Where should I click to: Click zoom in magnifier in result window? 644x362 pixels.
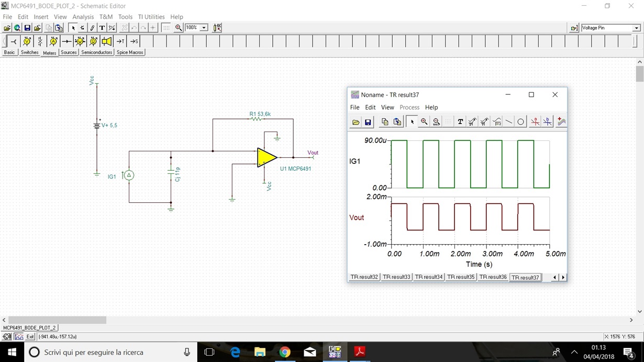point(424,122)
